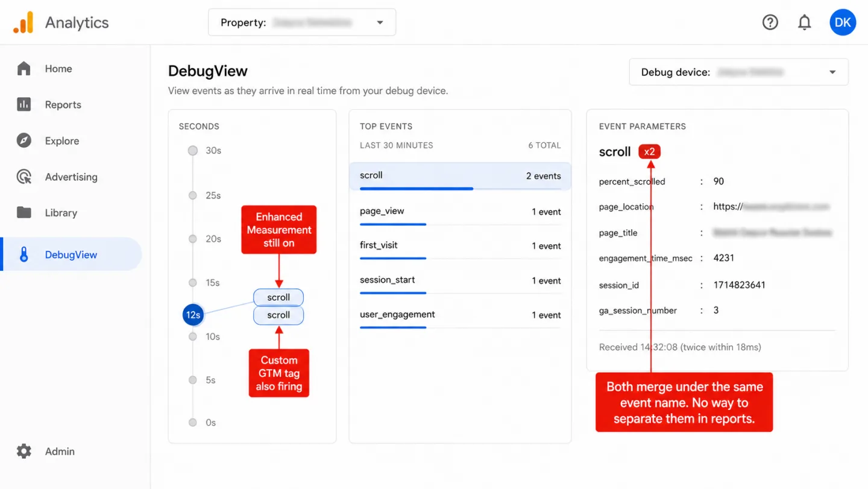The image size is (868, 489).
Task: Click the session_id value 1714823641
Action: (x=739, y=285)
